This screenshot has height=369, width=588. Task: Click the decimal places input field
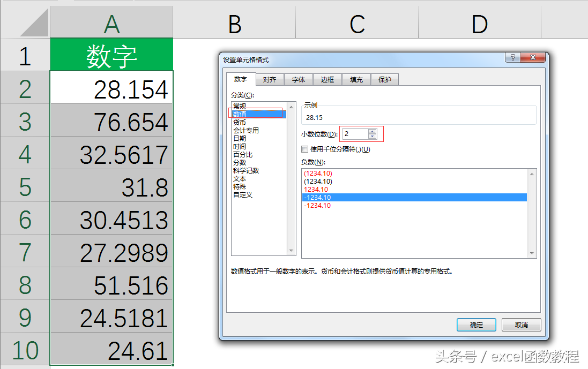355,134
